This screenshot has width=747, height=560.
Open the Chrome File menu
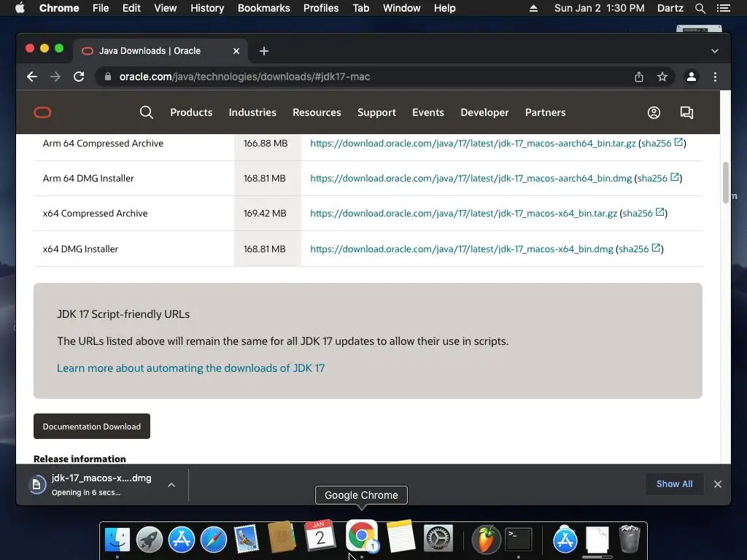[101, 8]
